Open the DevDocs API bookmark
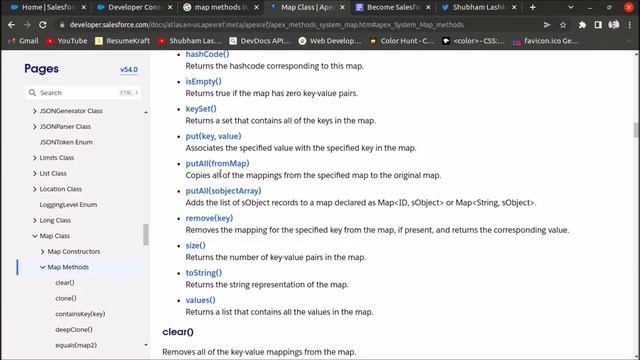The height and width of the screenshot is (360, 640). pos(260,41)
